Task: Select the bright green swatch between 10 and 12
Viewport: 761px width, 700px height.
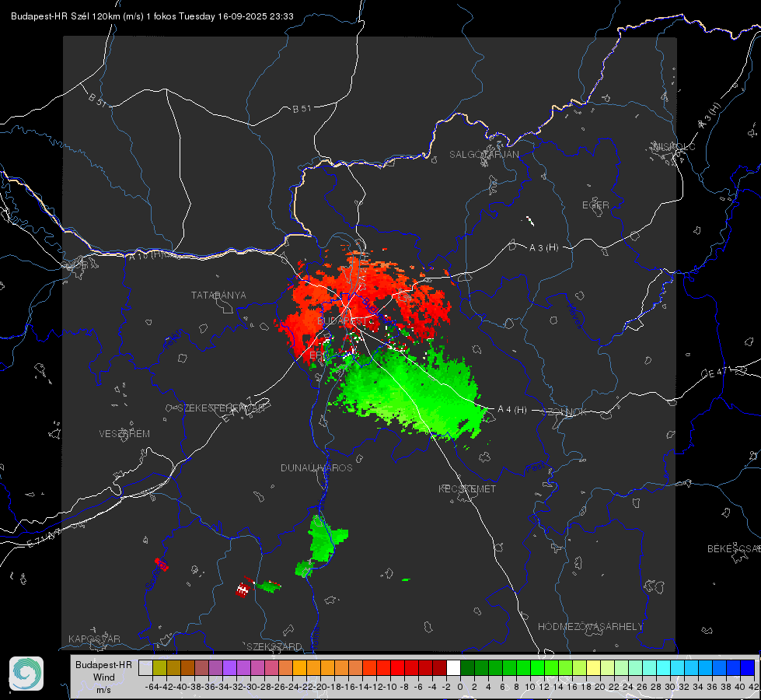Action: coord(537,667)
